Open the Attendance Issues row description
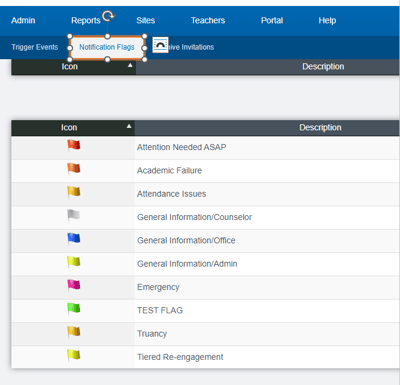The height and width of the screenshot is (385, 400). 172,194
